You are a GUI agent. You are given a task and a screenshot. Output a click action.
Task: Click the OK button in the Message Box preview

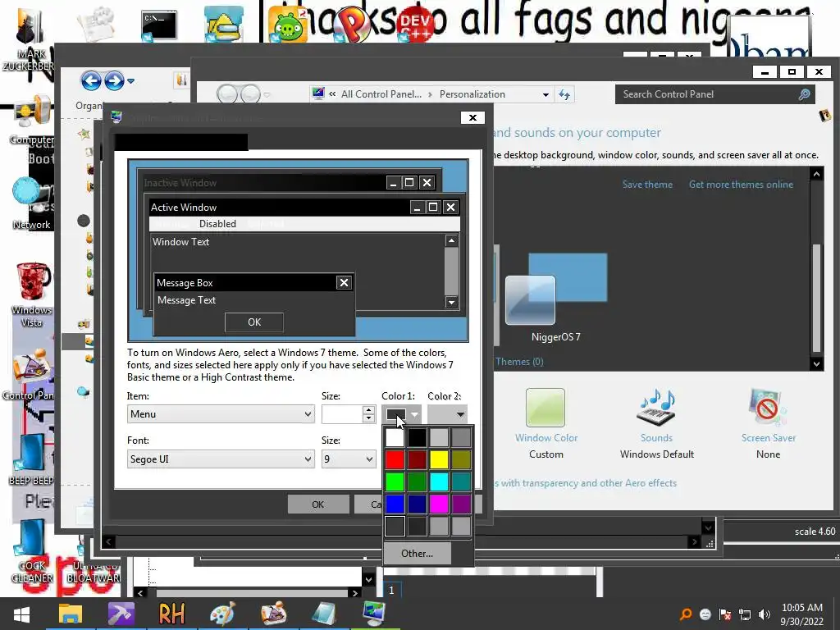coord(254,322)
